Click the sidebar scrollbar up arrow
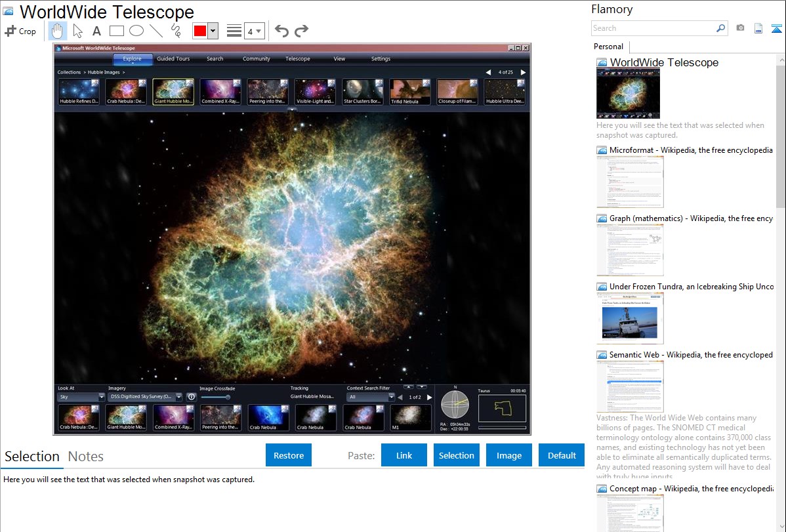This screenshot has width=786, height=532. pos(781,59)
